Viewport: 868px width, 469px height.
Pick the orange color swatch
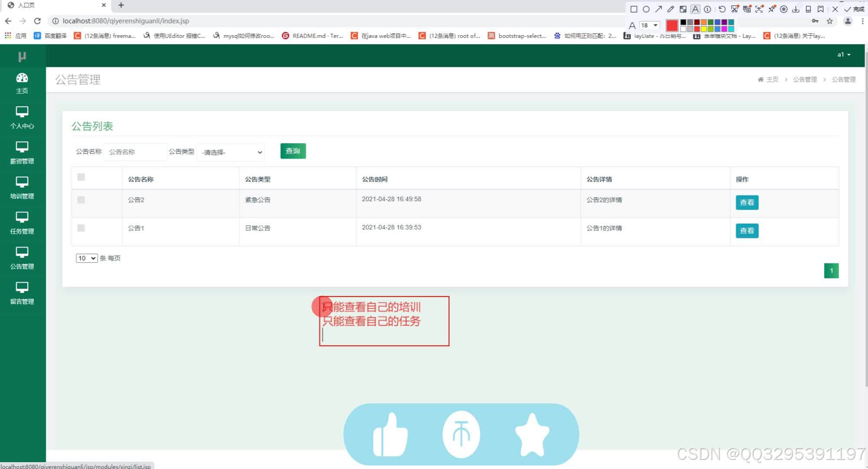[704, 22]
